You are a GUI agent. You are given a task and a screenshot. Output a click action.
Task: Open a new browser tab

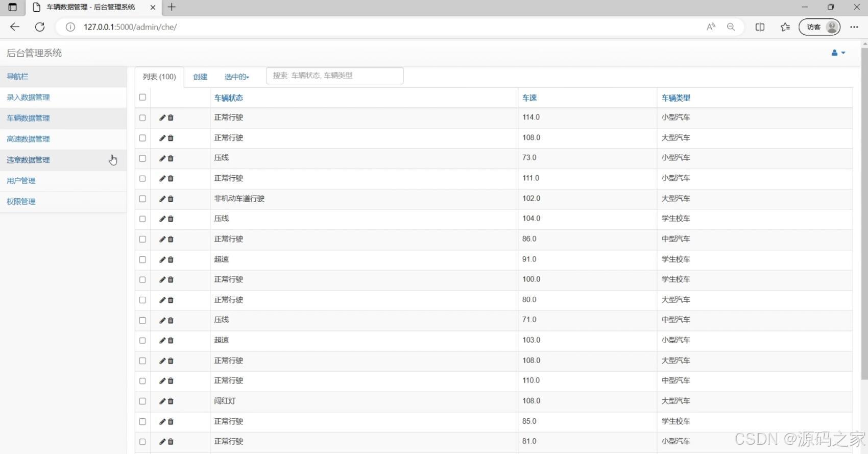coord(172,7)
